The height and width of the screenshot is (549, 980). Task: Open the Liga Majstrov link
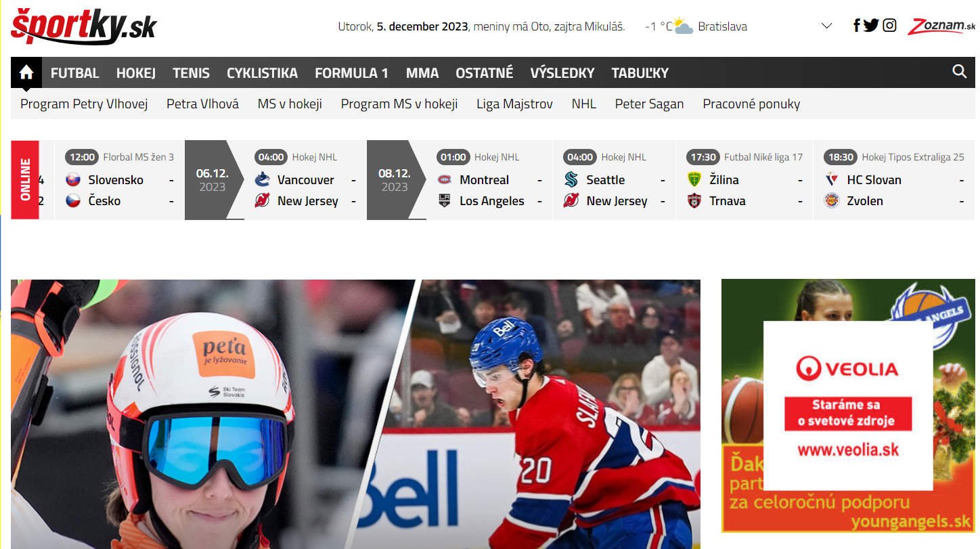(514, 104)
